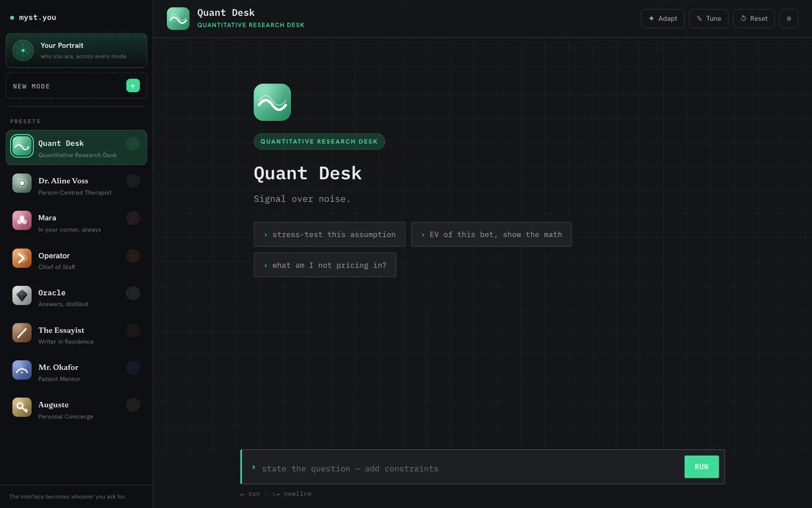Click the circular dot beside Oracle preset

click(133, 293)
